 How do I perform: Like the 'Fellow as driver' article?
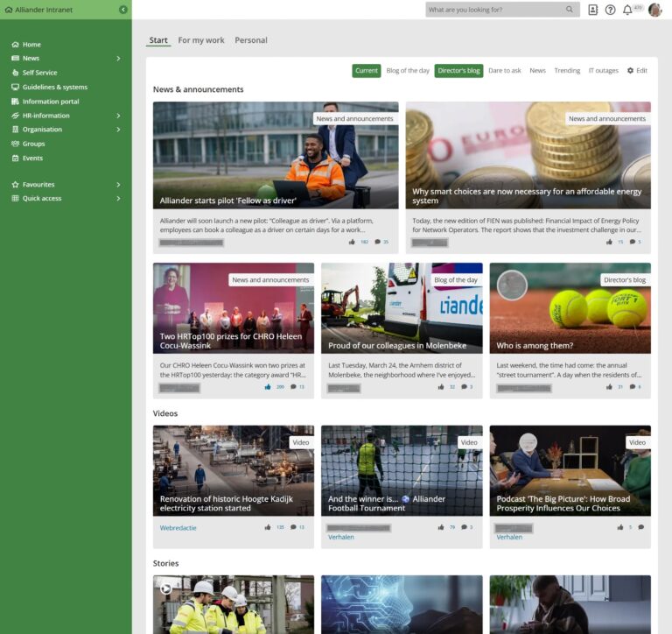pos(352,242)
